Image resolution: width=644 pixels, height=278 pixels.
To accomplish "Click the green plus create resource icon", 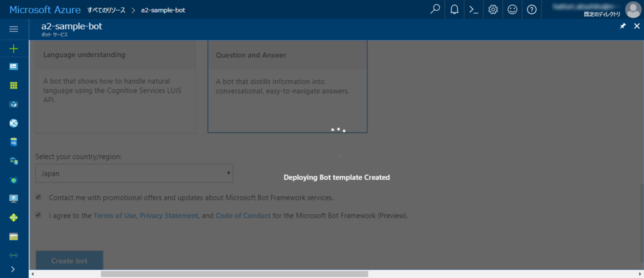I will point(14,49).
